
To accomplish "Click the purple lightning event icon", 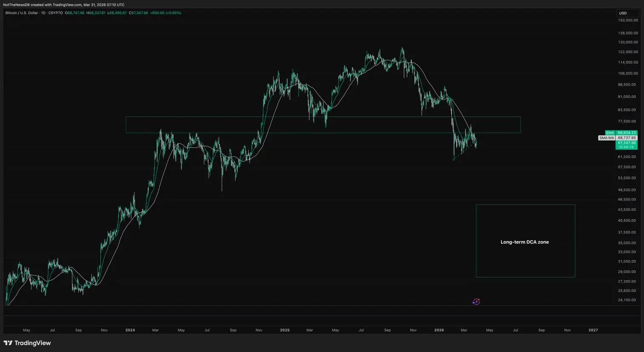I will (x=476, y=302).
